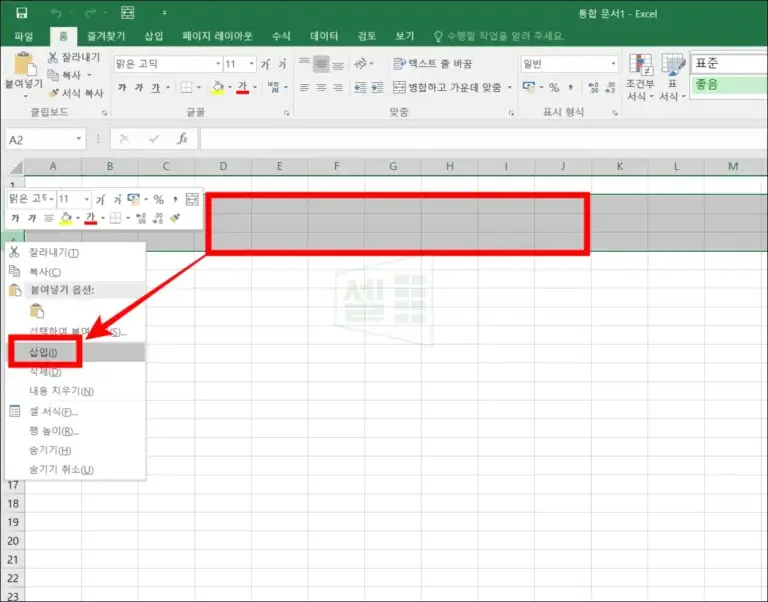
Task: Choose 숨기기 취소(U) in context menu
Action: click(76, 469)
